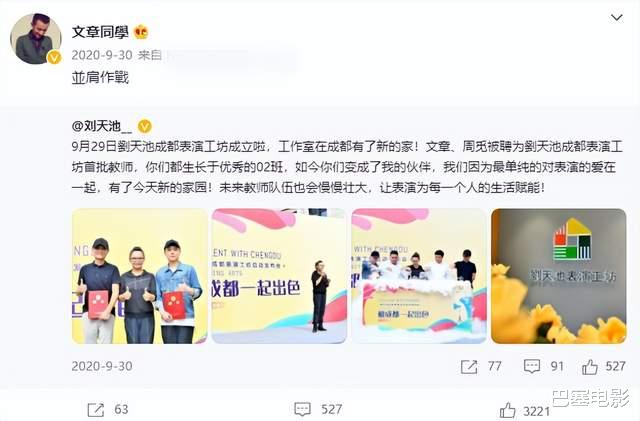Repost via the share icon showing 63
The height and width of the screenshot is (421, 640).
point(96,410)
